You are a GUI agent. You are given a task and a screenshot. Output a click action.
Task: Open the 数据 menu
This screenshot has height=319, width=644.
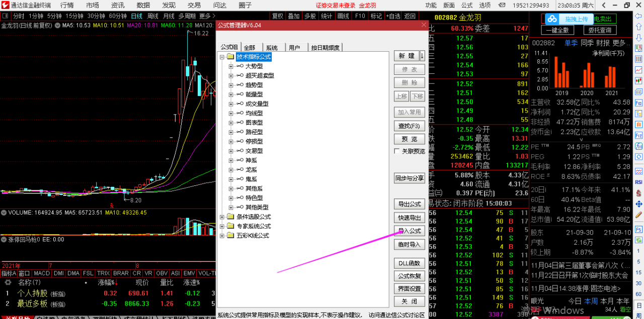pyautogui.click(x=143, y=5)
